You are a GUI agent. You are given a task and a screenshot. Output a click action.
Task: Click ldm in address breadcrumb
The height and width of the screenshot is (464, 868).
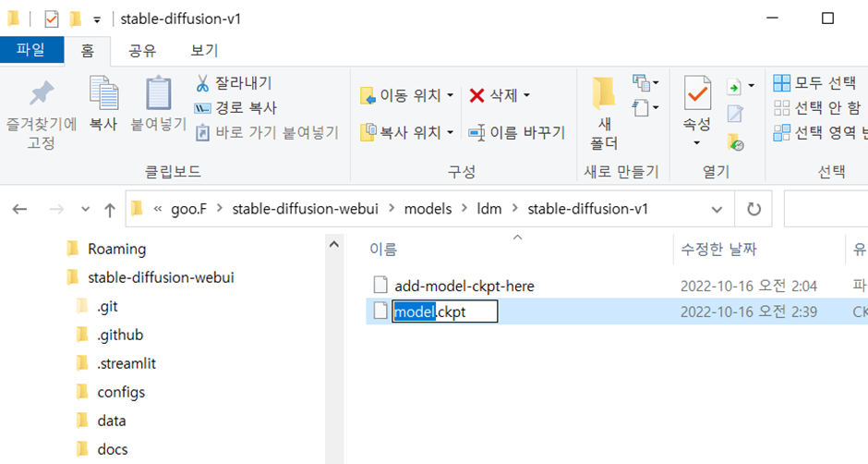pyautogui.click(x=489, y=209)
